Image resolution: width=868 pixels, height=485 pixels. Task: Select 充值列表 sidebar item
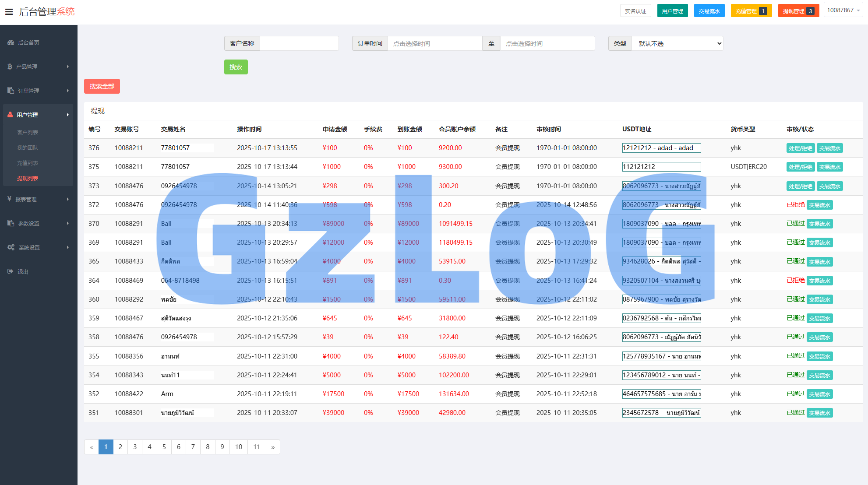coord(28,163)
